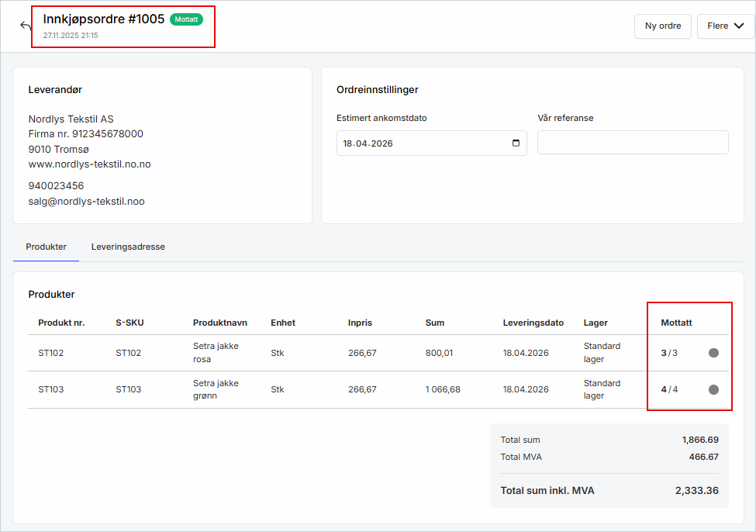Switch to the Leveringsadresse tab
This screenshot has height=532, width=756.
tap(128, 247)
